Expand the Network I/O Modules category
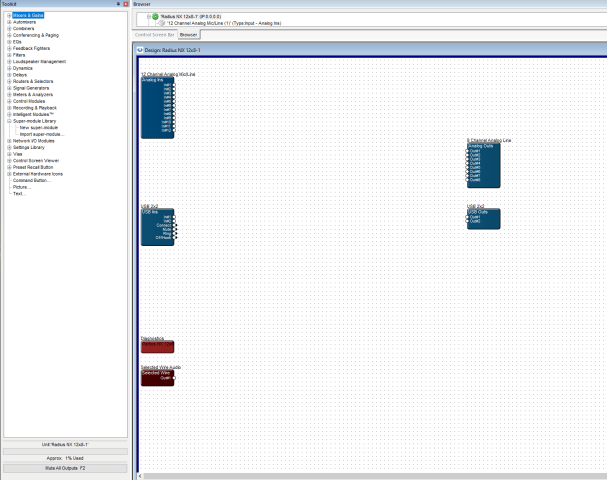This screenshot has height=480, width=607. [x=9, y=141]
